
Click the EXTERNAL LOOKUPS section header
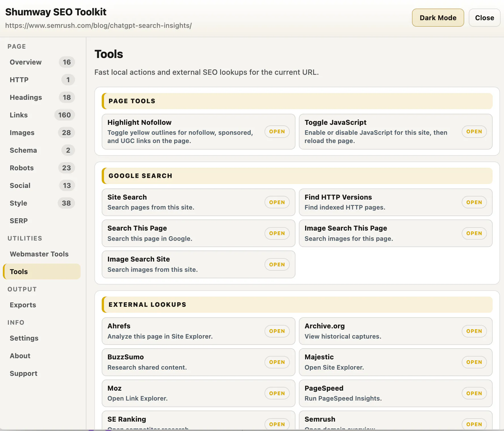297,304
